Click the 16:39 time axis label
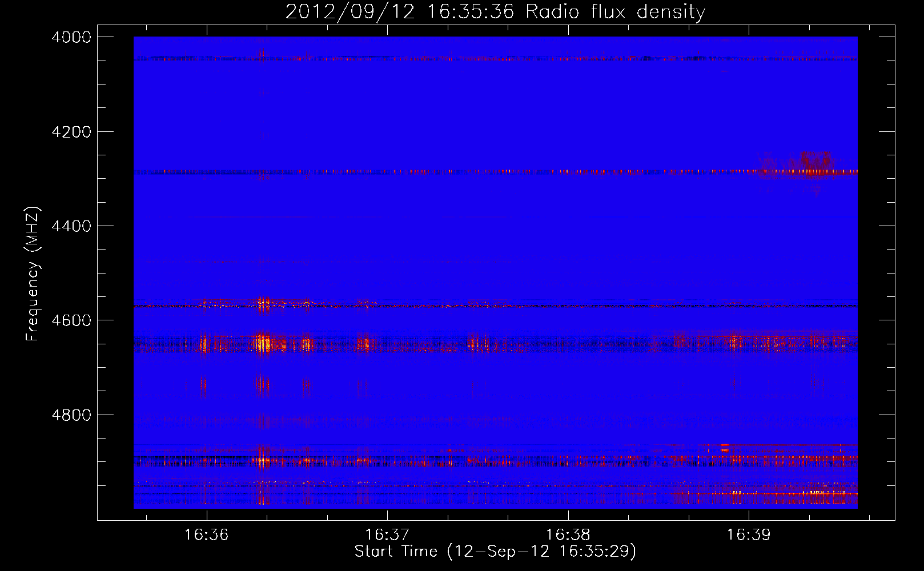This screenshot has width=924, height=571. 749,534
